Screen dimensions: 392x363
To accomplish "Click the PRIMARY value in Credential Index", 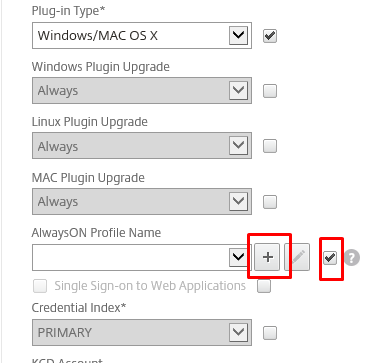I will pyautogui.click(x=65, y=333).
